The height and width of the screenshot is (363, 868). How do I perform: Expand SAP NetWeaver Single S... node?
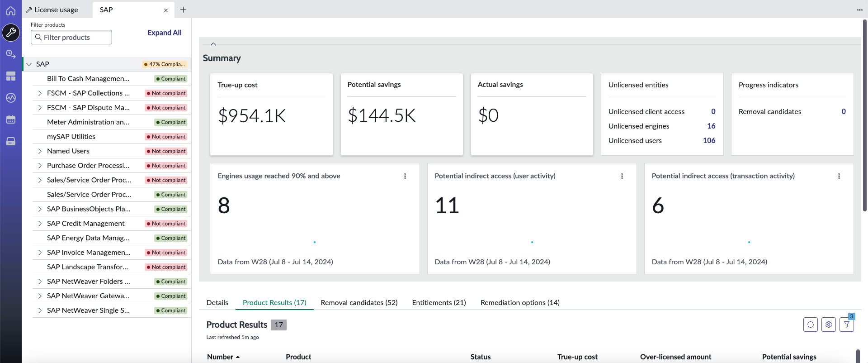[x=40, y=310]
